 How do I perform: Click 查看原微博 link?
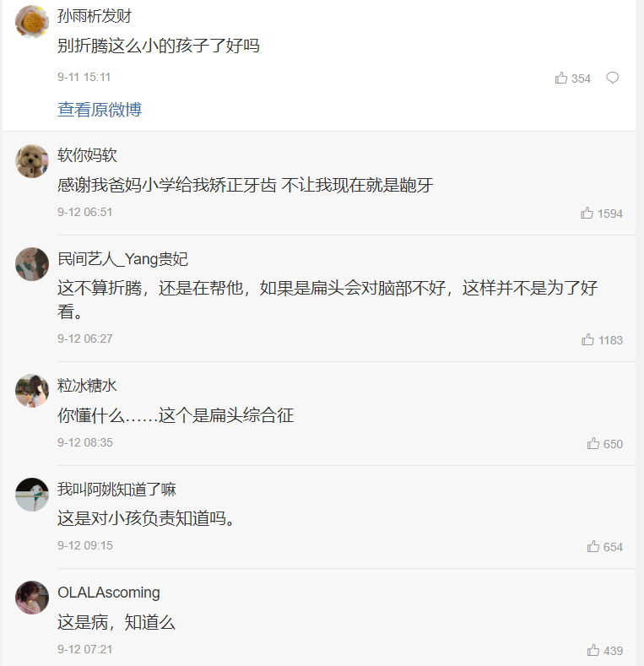click(x=100, y=110)
